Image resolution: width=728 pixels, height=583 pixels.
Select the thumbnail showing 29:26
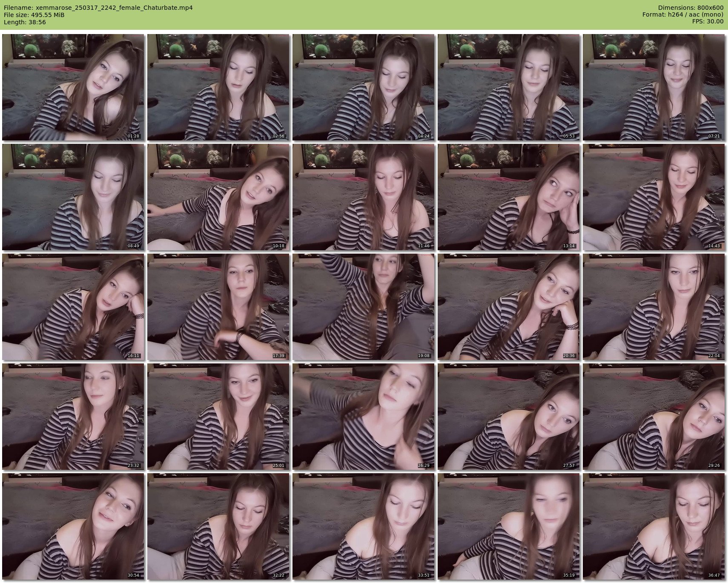[654, 417]
